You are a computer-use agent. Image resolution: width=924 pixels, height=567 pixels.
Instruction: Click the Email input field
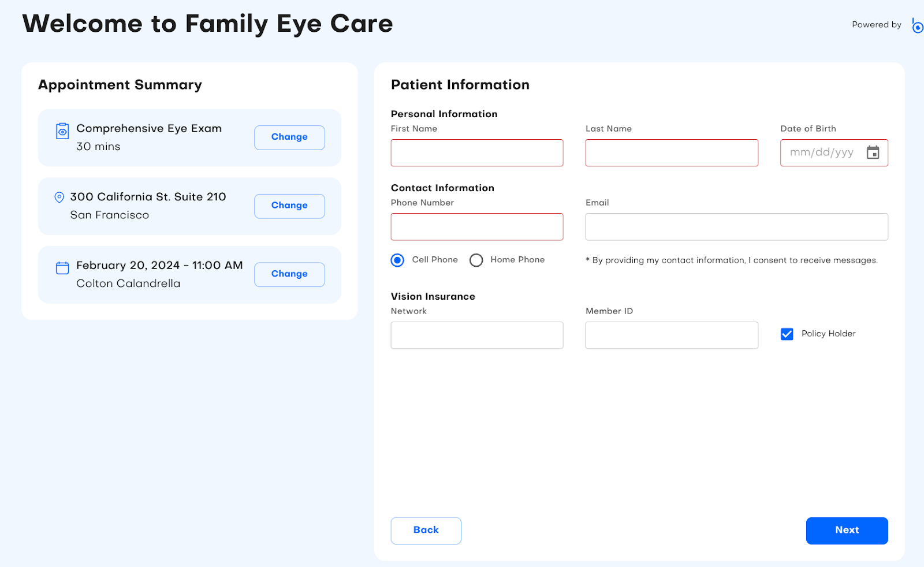point(736,226)
